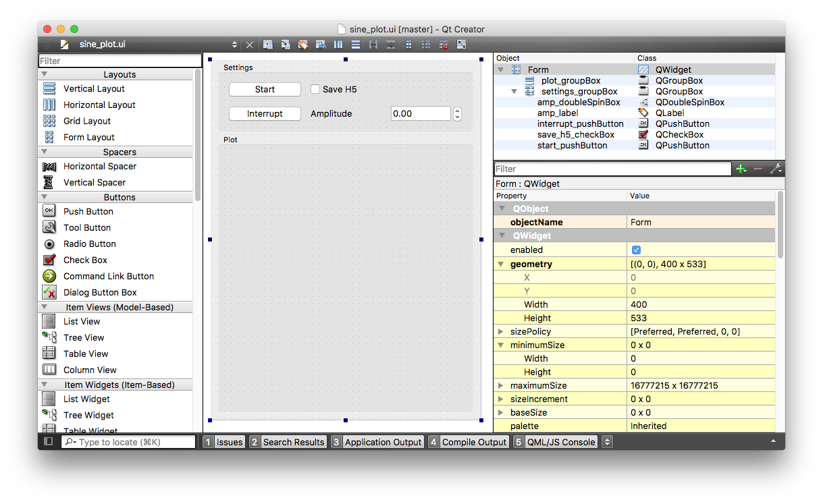Click the widget box Filter field
Image resolution: width=823 pixels, height=504 pixels.
[120, 61]
